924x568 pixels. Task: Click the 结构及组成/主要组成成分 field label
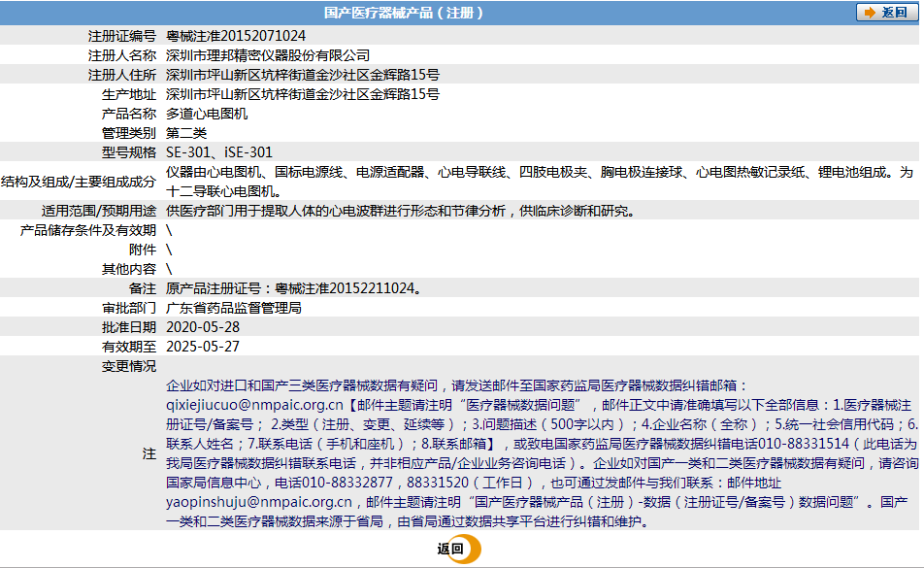click(x=79, y=182)
